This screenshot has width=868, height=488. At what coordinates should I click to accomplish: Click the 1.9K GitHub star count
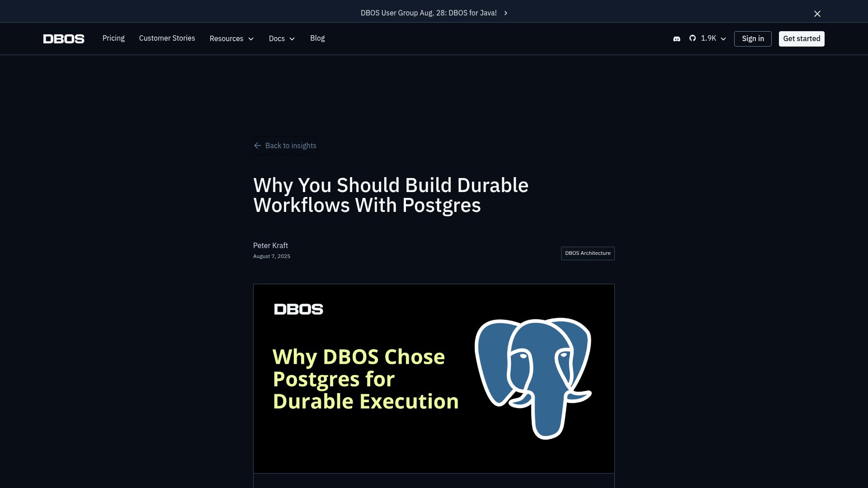pyautogui.click(x=708, y=38)
